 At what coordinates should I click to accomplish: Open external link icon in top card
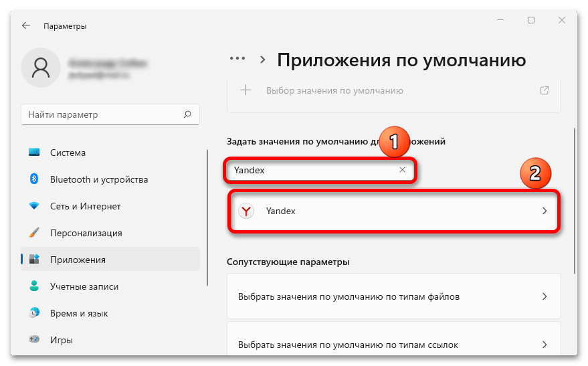(x=544, y=90)
